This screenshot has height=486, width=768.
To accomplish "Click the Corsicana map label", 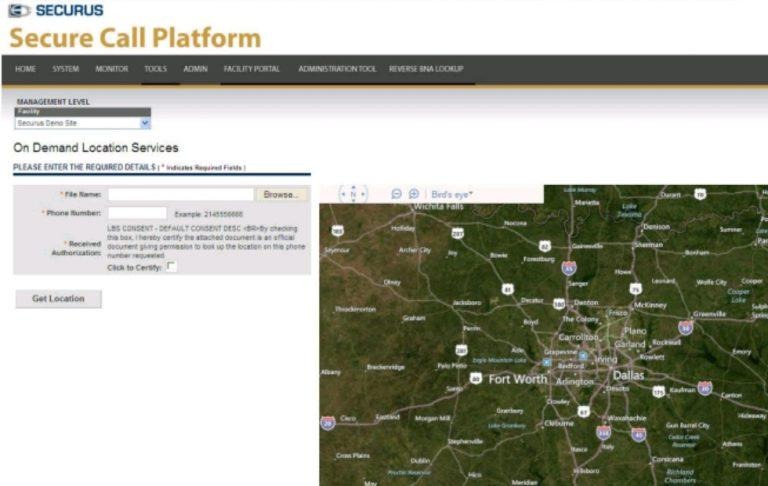I will (x=668, y=460).
